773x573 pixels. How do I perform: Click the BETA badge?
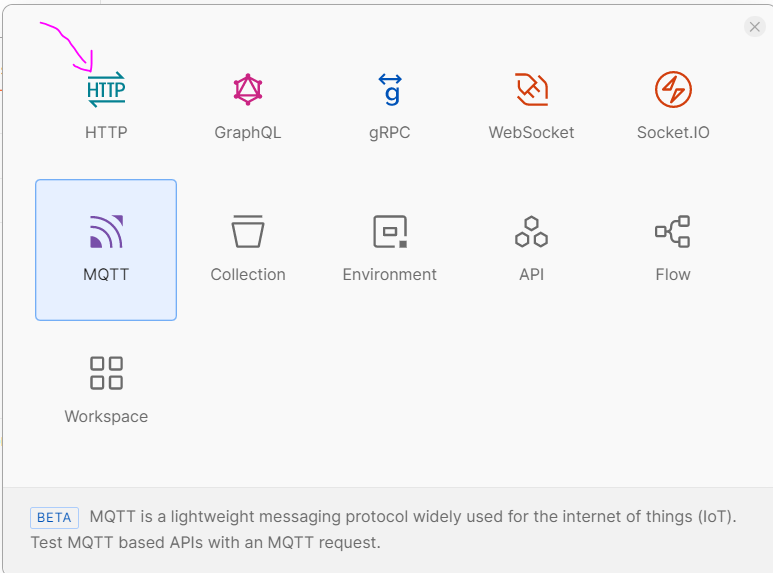(x=54, y=518)
